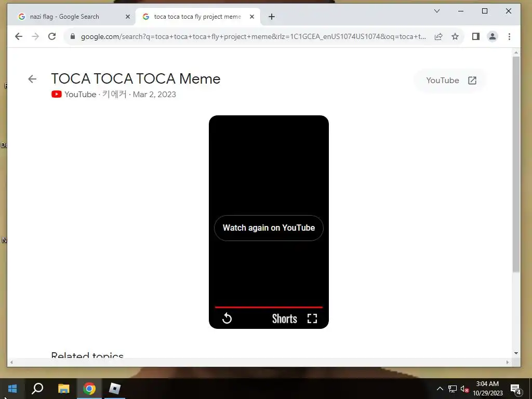532x399 pixels.
Task: Click the Shorts logo in the player
Action: (284, 319)
